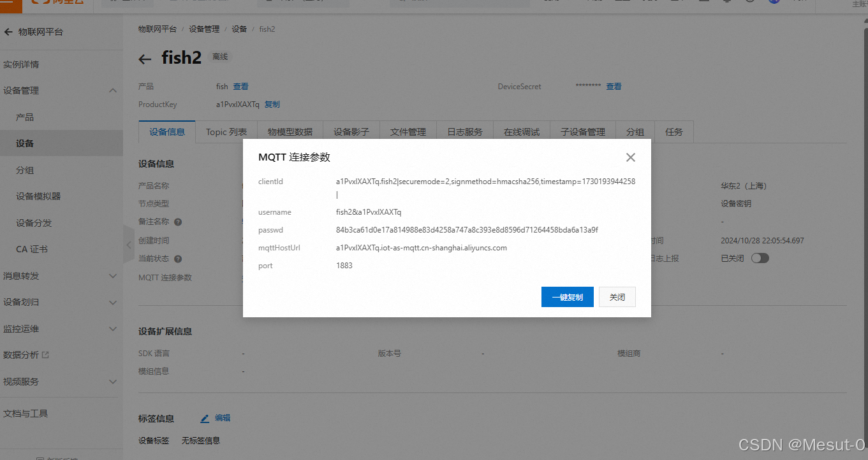
Task: Open the 在线调试 tab
Action: pyautogui.click(x=522, y=132)
